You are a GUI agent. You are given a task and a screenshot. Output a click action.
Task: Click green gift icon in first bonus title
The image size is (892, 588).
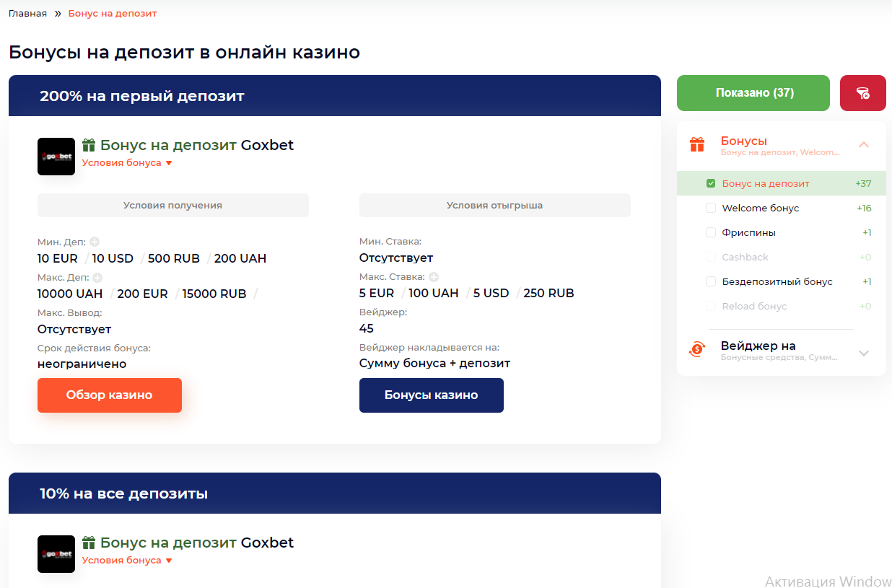coord(89,145)
